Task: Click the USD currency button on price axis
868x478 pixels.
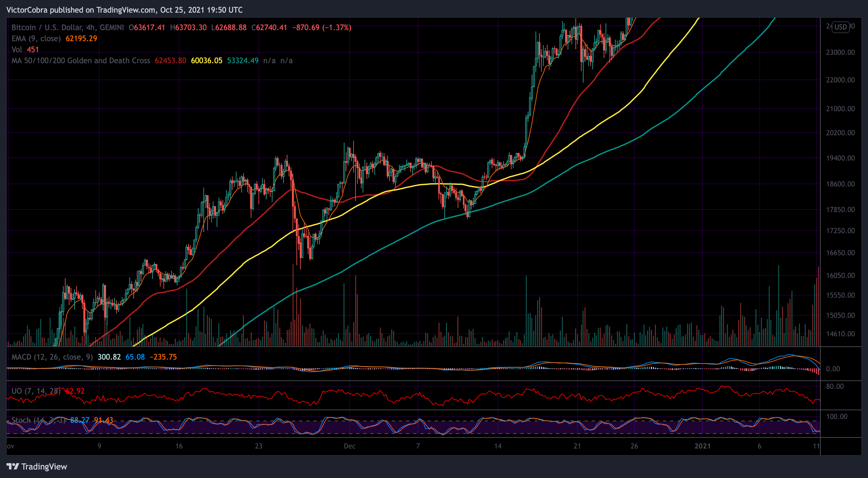Action: pyautogui.click(x=840, y=27)
